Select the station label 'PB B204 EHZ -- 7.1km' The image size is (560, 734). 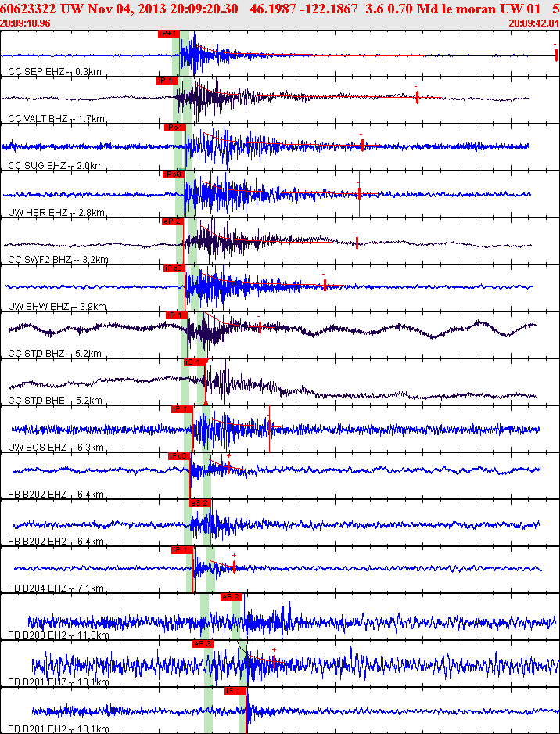(56, 588)
